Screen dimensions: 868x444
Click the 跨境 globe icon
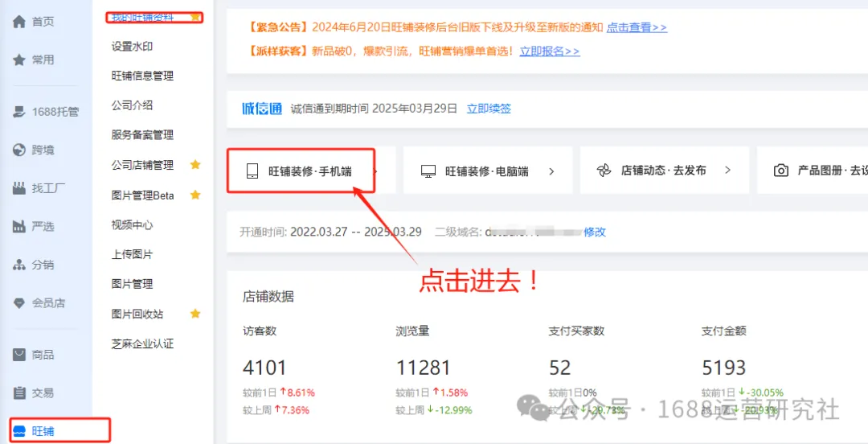coord(19,150)
